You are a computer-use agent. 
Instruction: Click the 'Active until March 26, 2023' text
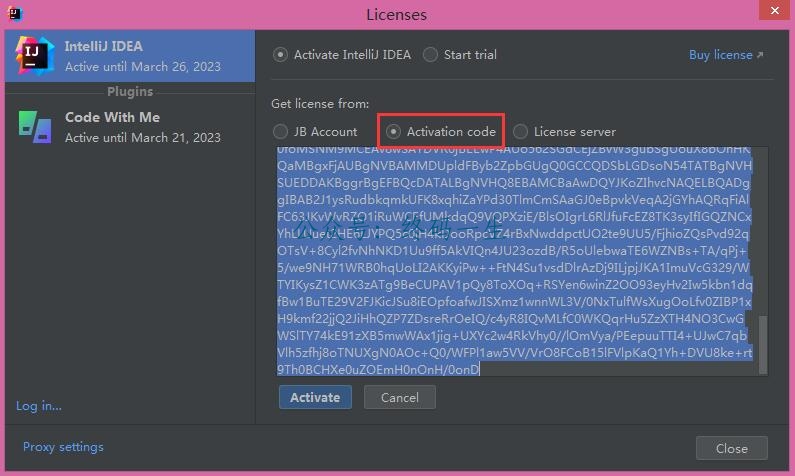(143, 67)
